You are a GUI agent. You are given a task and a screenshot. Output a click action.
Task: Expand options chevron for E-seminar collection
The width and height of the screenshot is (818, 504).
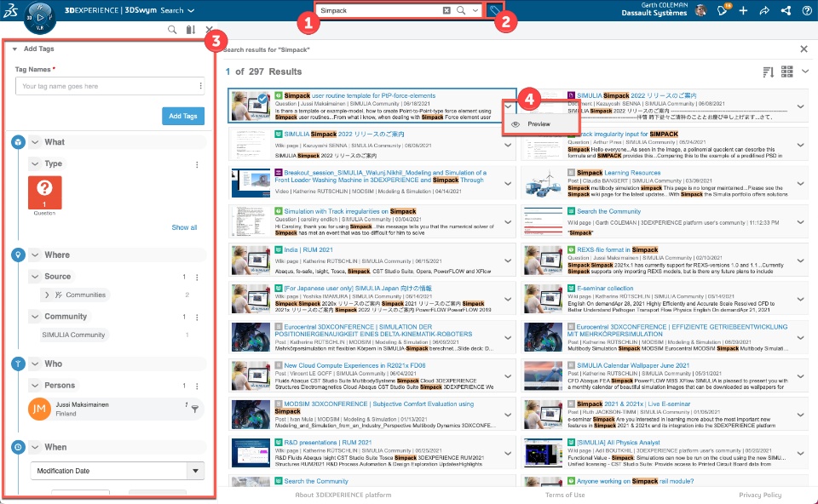[800, 299]
